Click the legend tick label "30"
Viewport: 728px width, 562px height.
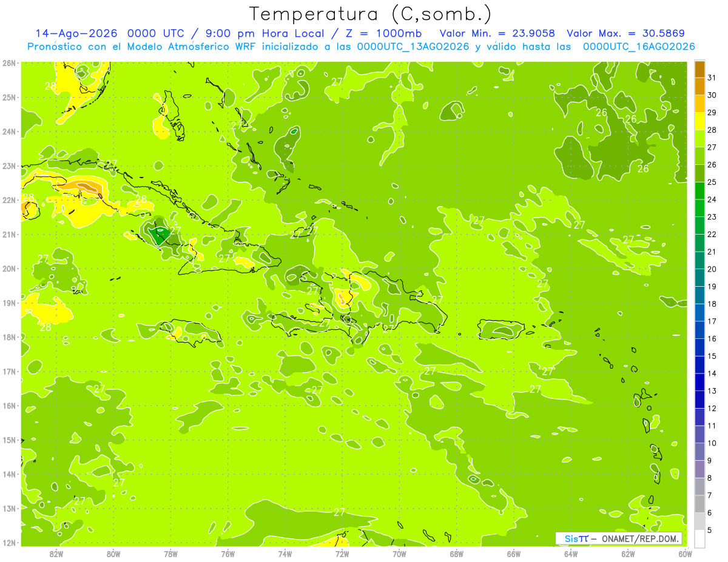click(712, 95)
